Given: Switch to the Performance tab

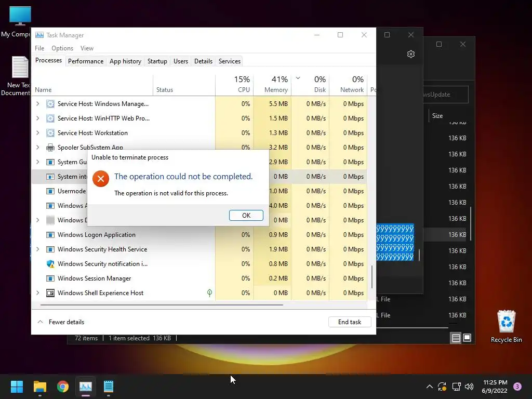Looking at the screenshot, I should pyautogui.click(x=86, y=61).
